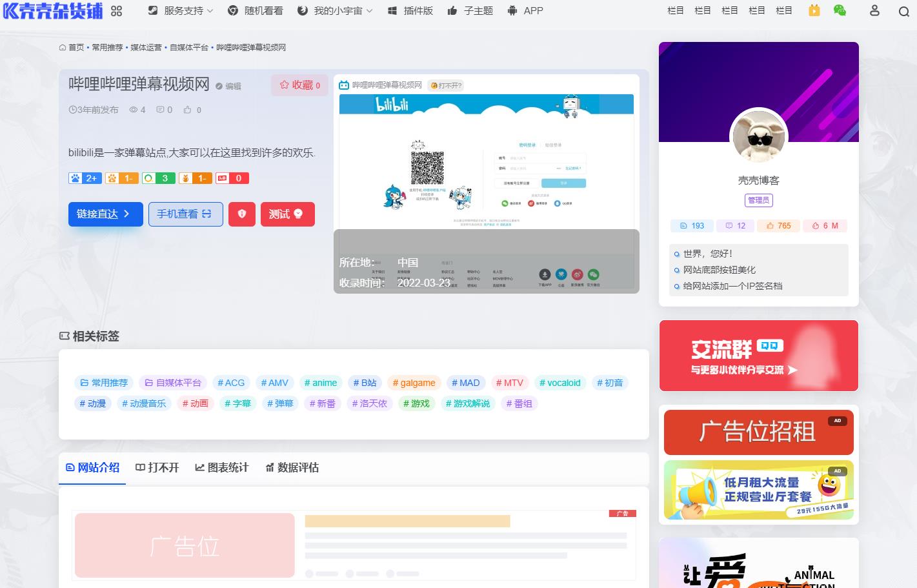The height and width of the screenshot is (588, 917).
Task: Open the APP menu item
Action: tap(526, 11)
